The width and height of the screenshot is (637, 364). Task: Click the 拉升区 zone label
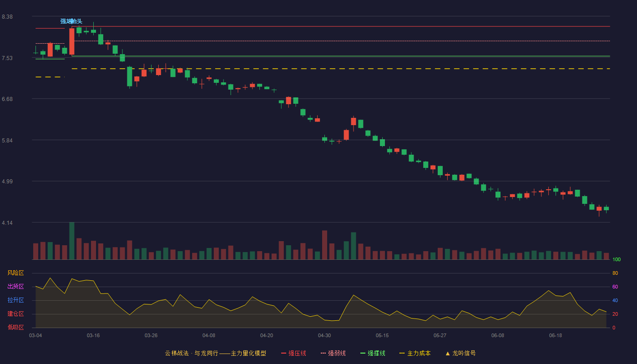tap(15, 300)
